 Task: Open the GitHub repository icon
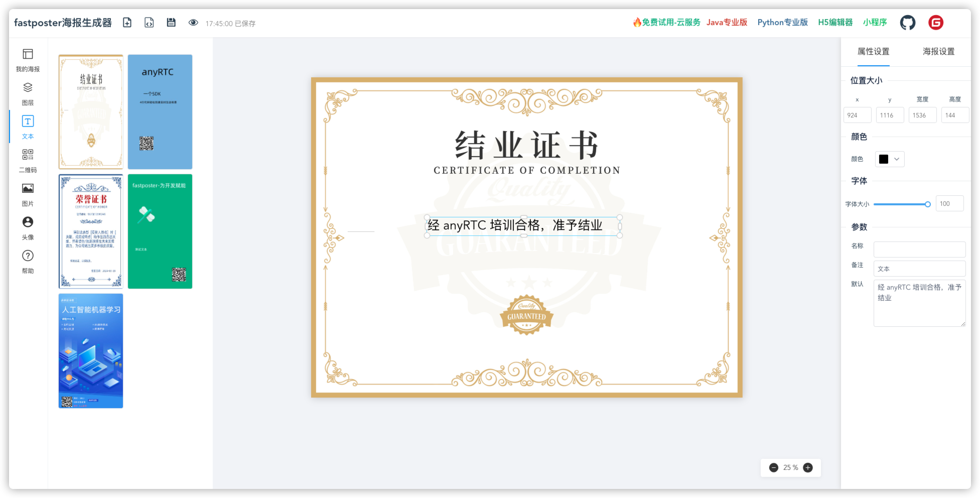point(907,23)
